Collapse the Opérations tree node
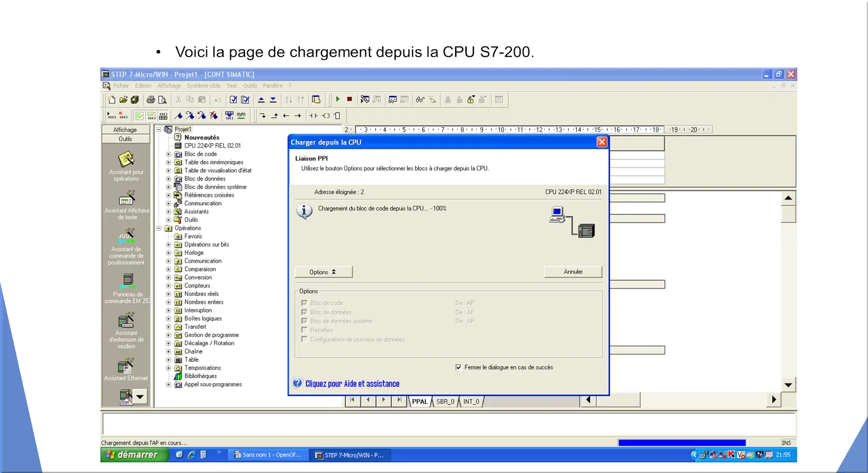Image resolution: width=868 pixels, height=473 pixels. [159, 228]
